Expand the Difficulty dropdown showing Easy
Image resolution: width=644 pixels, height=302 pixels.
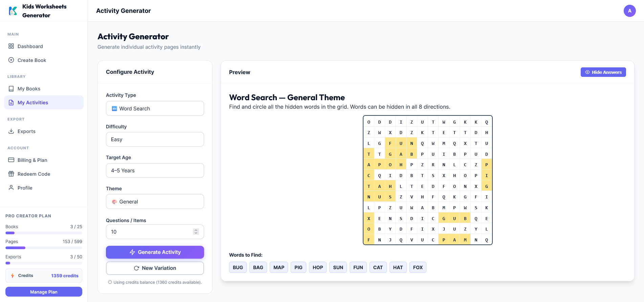pos(155,139)
